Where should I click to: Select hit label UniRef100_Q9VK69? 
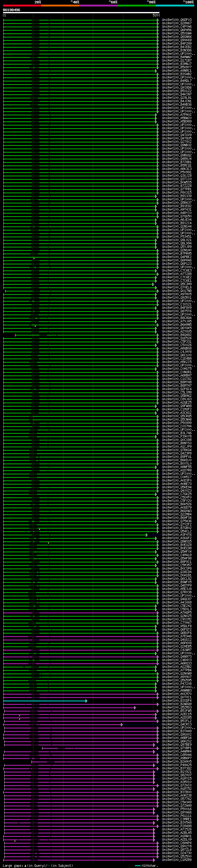coord(177,40)
